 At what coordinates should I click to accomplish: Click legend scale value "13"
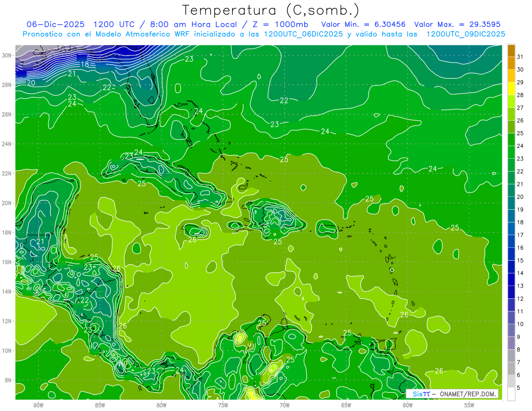point(520,286)
